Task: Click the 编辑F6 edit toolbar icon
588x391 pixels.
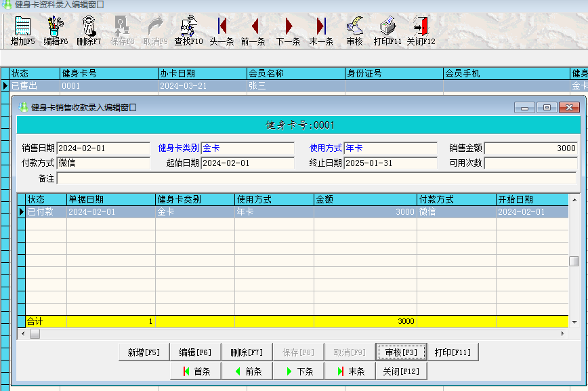Action: point(56,31)
